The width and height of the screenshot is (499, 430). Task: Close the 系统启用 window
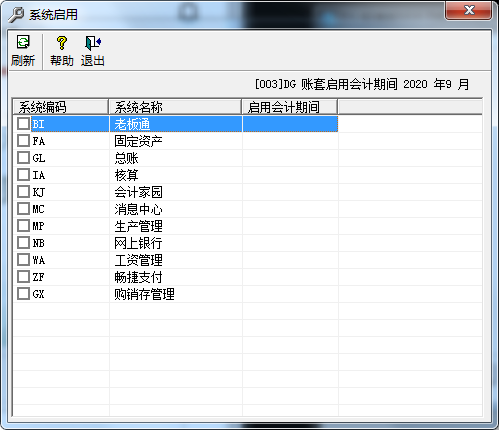pos(468,10)
